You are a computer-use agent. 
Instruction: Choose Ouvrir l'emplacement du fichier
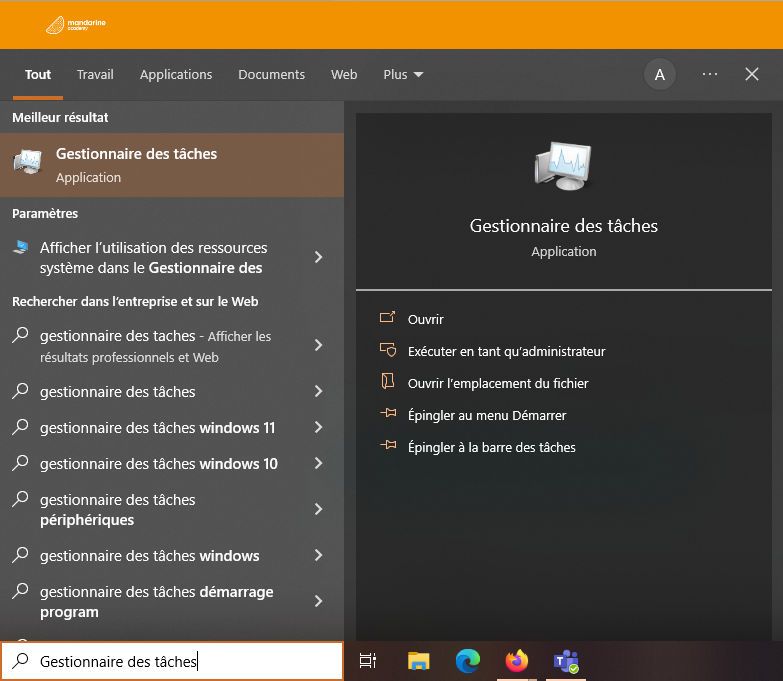[498, 383]
